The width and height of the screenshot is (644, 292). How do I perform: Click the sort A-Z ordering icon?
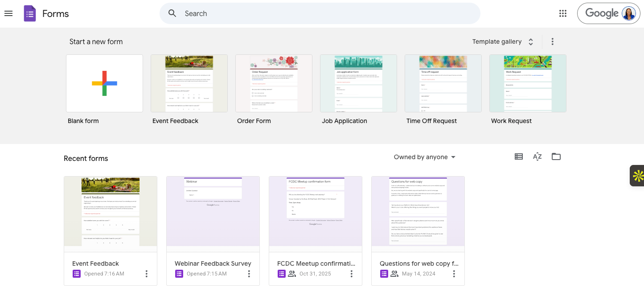[x=537, y=156]
